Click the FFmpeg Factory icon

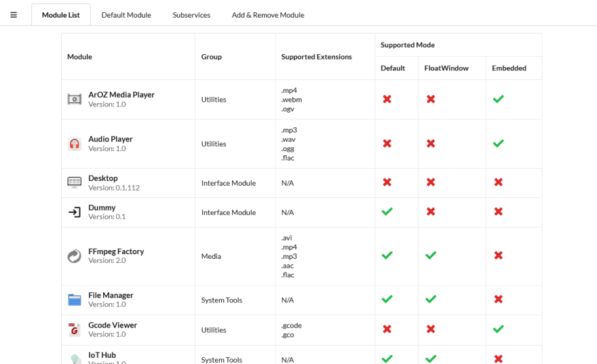coord(75,256)
